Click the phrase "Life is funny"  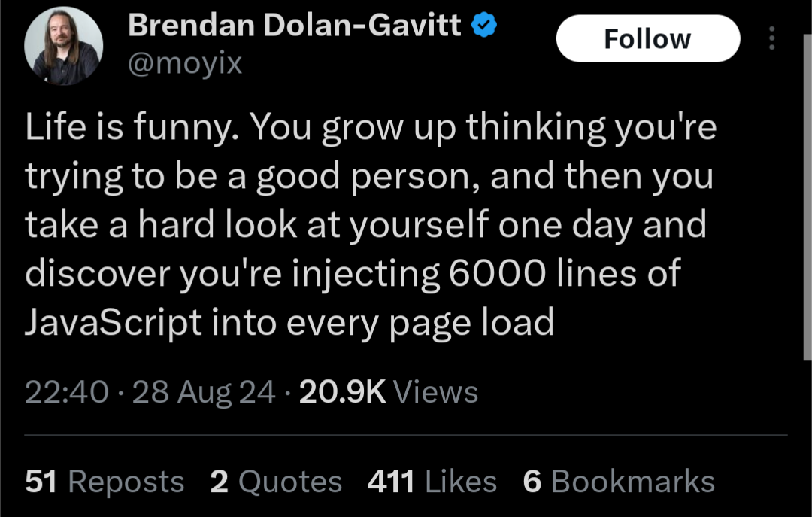click(x=130, y=129)
